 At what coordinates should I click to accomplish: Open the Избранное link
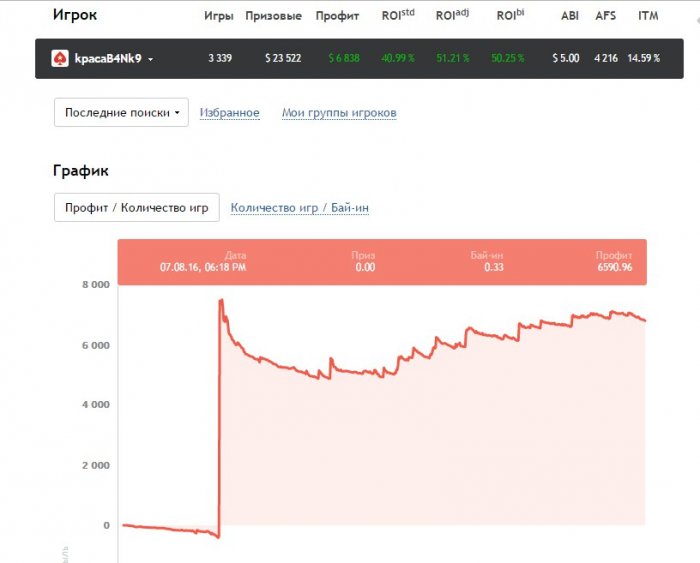click(x=229, y=113)
